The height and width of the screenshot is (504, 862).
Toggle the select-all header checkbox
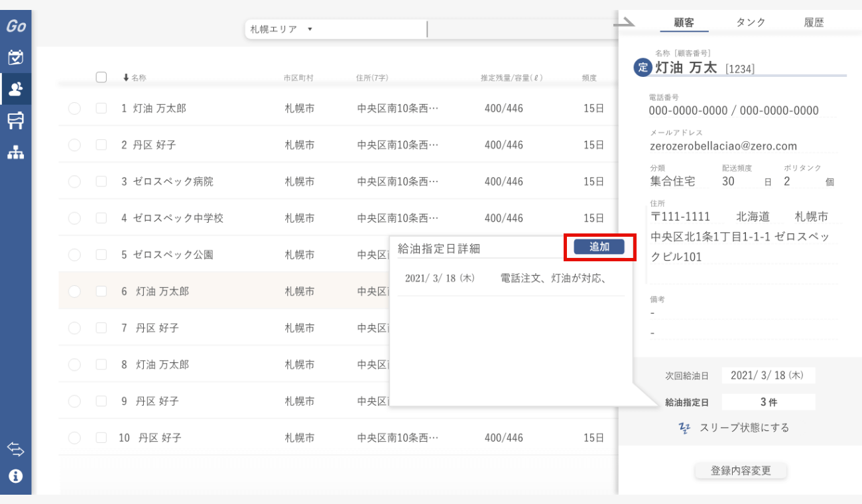101,77
